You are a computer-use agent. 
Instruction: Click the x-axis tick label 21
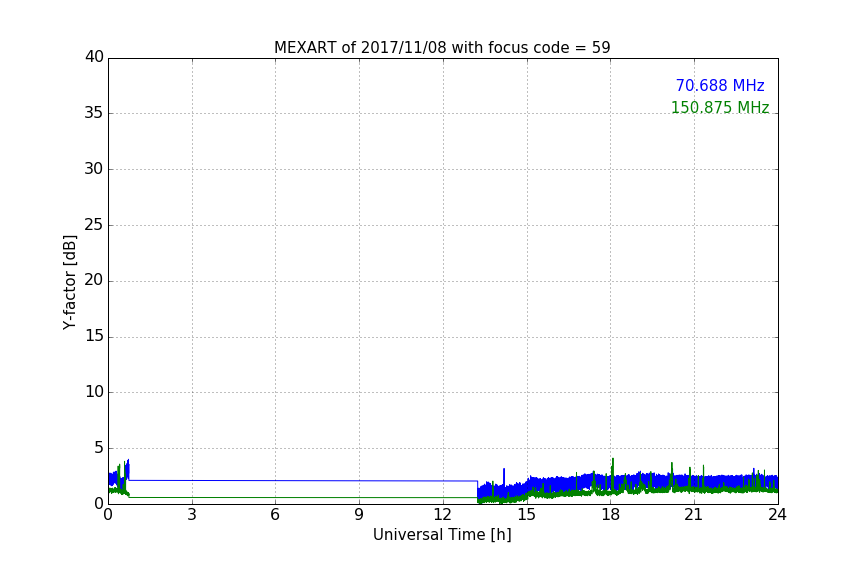tap(694, 515)
